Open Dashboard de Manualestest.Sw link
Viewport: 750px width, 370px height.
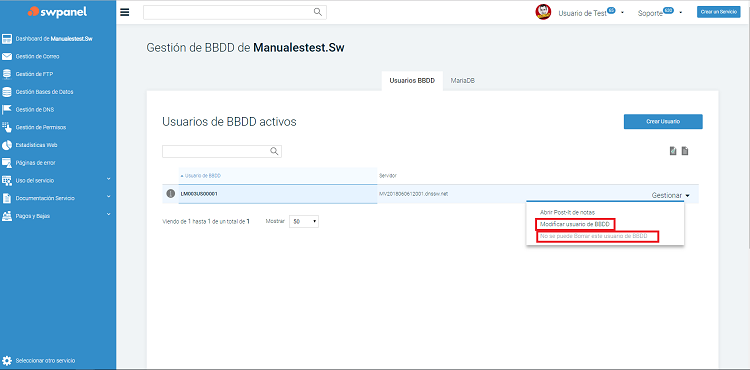tap(54, 39)
